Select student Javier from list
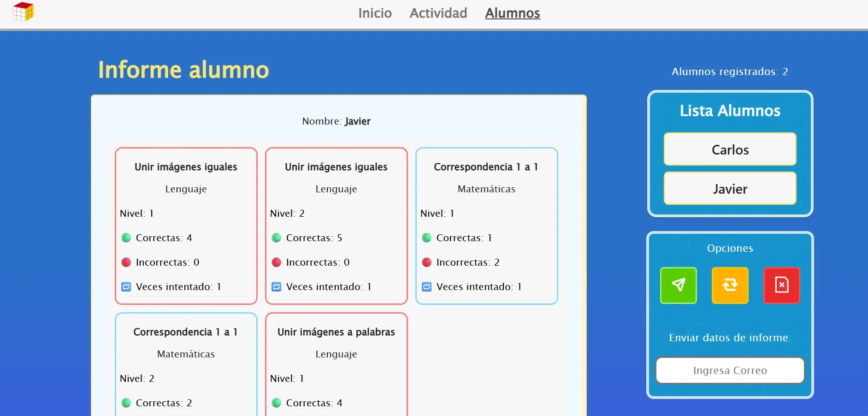Image resolution: width=868 pixels, height=416 pixels. tap(730, 188)
